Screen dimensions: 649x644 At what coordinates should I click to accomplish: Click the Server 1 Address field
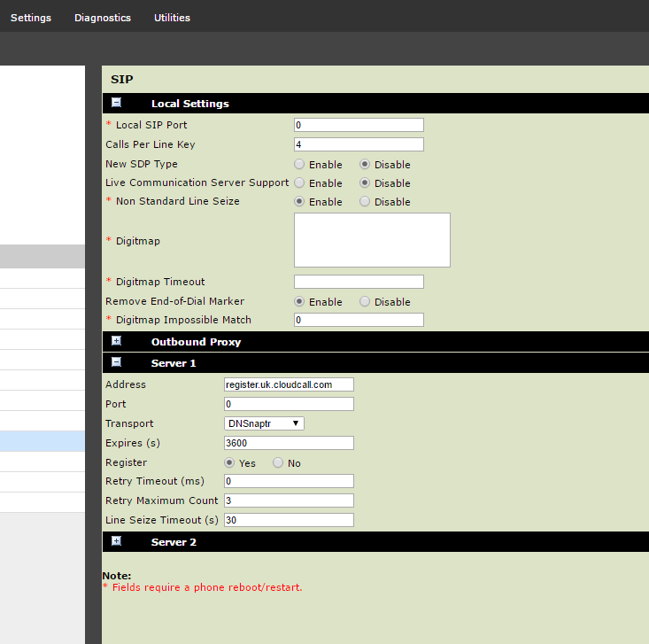point(289,384)
